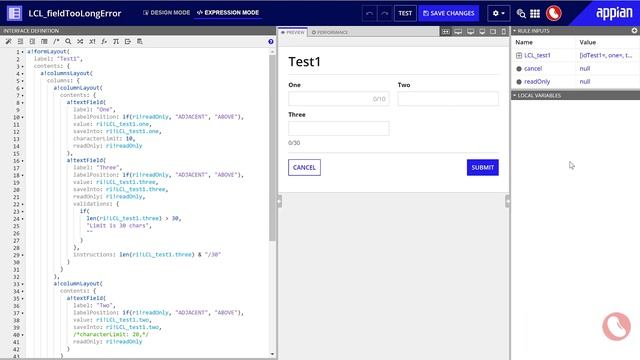Switch to Design Mode

point(167,13)
